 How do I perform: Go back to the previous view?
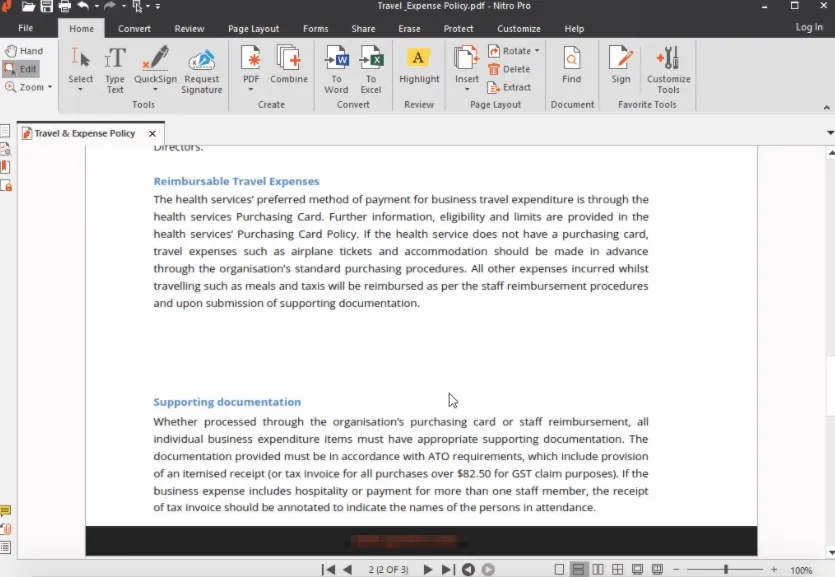(x=468, y=570)
